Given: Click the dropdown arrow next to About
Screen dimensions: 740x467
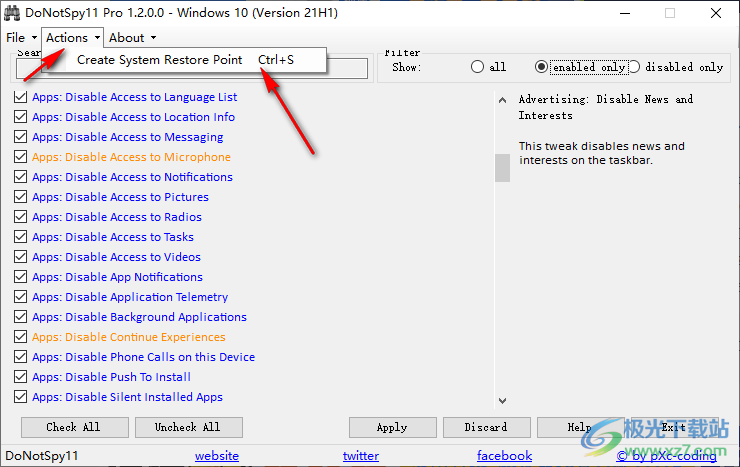Looking at the screenshot, I should point(153,38).
